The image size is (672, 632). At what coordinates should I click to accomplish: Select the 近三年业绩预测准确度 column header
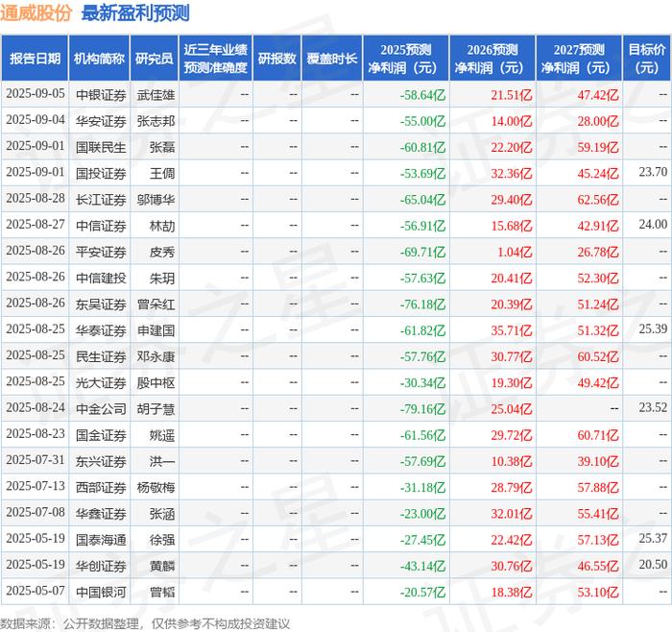coord(216,59)
